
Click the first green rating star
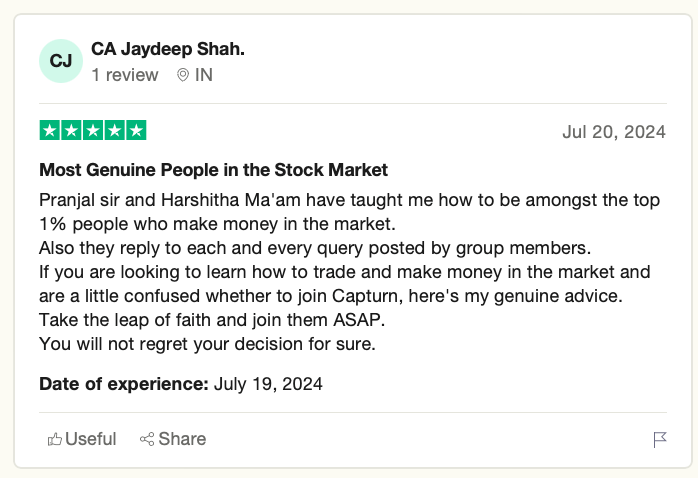tap(49, 130)
